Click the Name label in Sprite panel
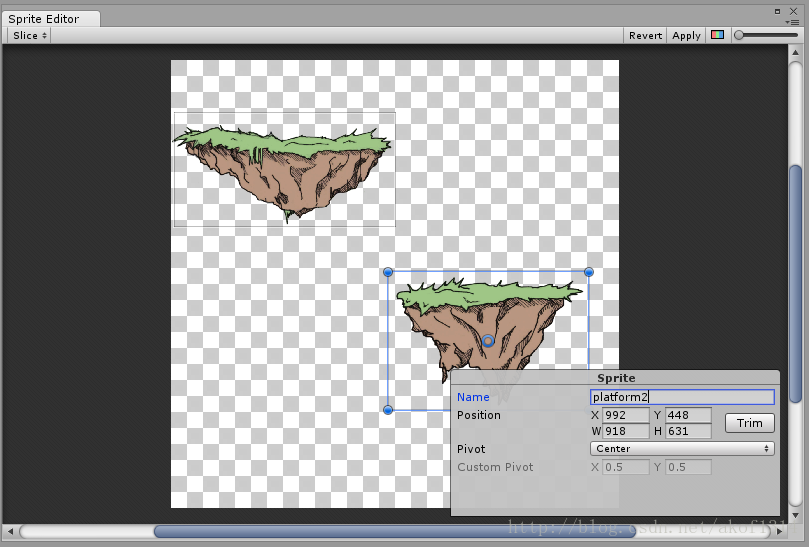This screenshot has width=809, height=547. click(x=473, y=397)
